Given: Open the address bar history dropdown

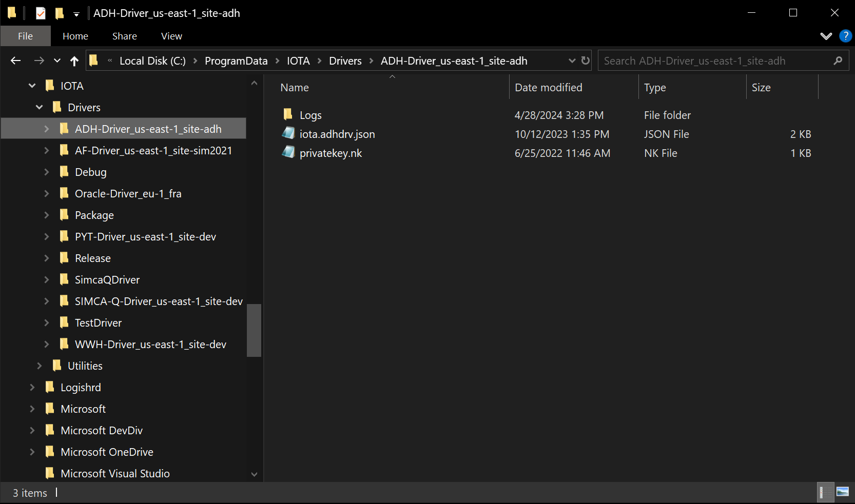Looking at the screenshot, I should pos(572,61).
